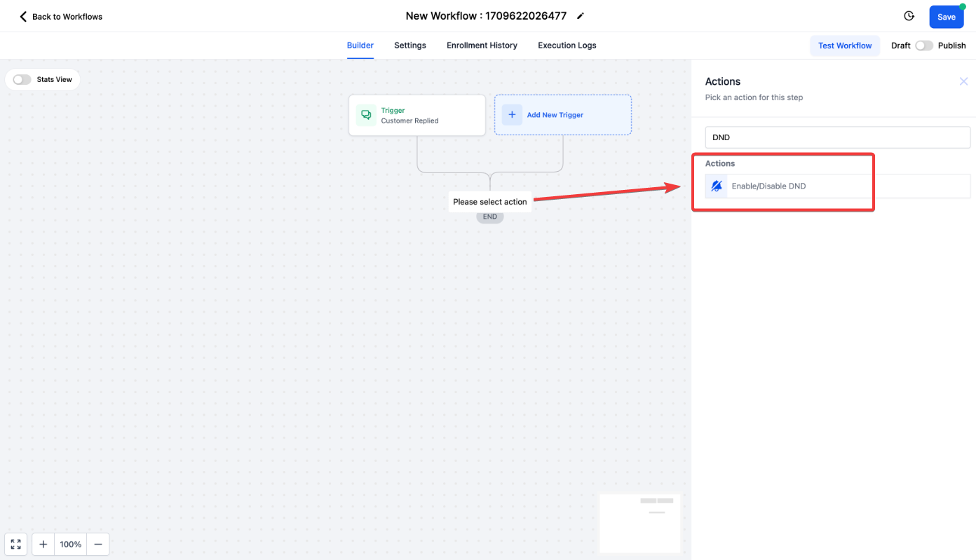Click the Publish label
This screenshot has width=976, height=560.
(x=952, y=46)
